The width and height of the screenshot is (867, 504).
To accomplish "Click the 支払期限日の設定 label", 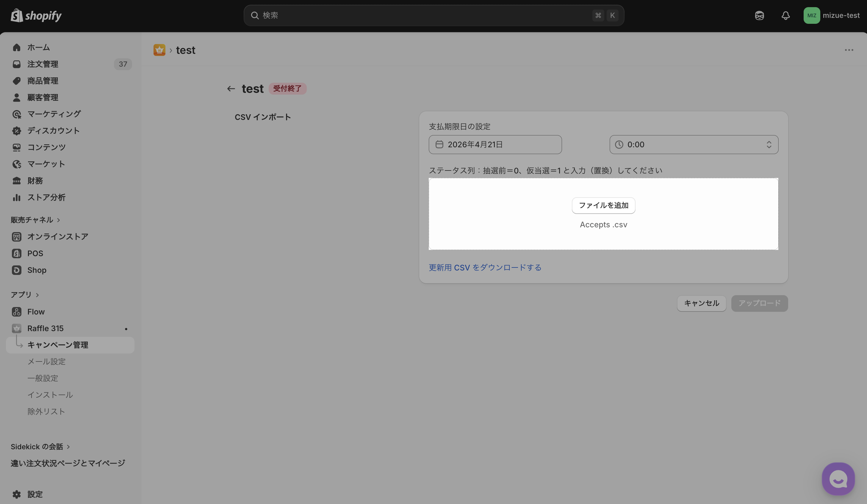I will [459, 127].
